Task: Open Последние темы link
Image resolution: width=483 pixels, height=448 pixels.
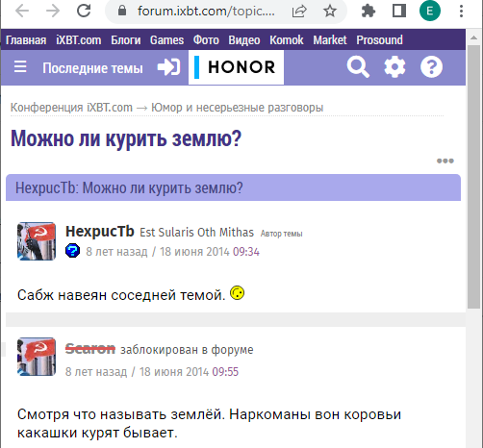Action: [x=92, y=68]
